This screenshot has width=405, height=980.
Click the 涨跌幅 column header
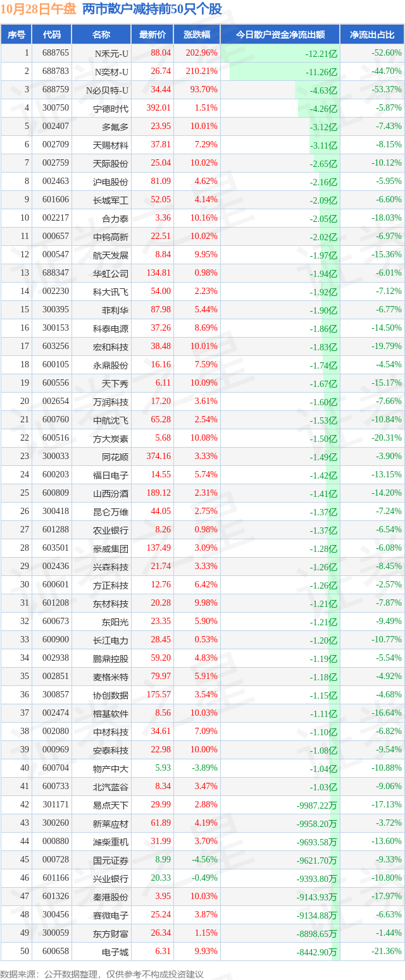pos(197,35)
